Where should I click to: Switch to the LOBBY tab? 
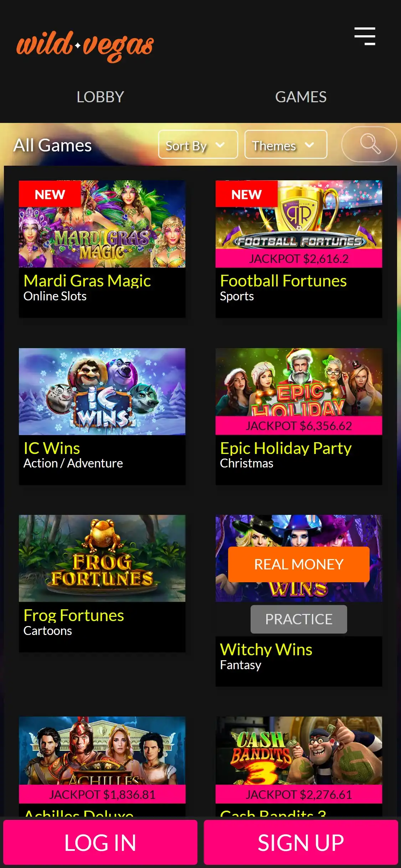point(100,97)
